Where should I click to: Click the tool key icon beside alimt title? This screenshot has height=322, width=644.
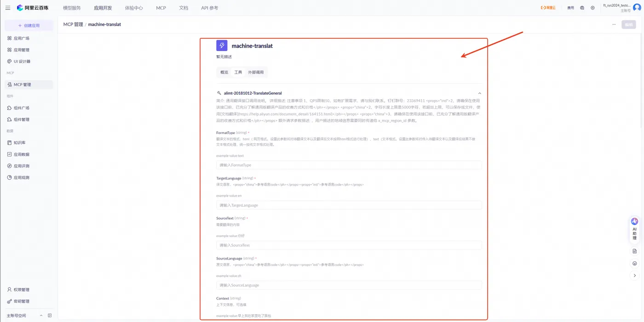point(219,93)
